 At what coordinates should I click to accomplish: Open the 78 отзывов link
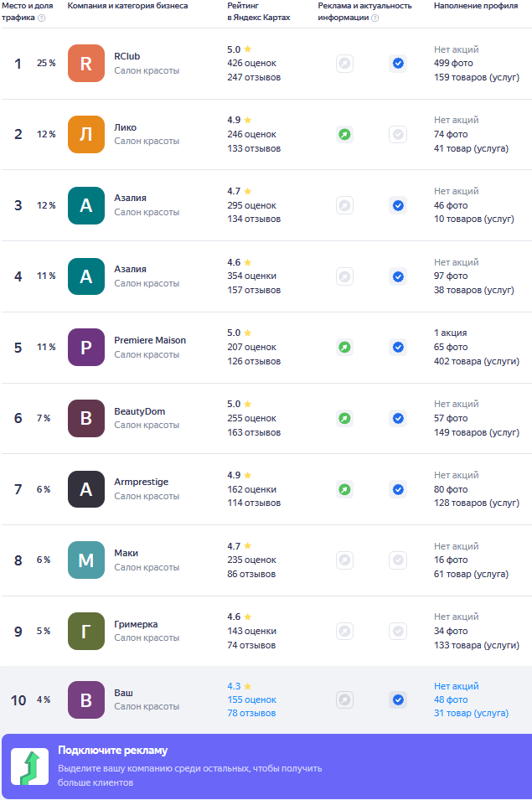251,713
